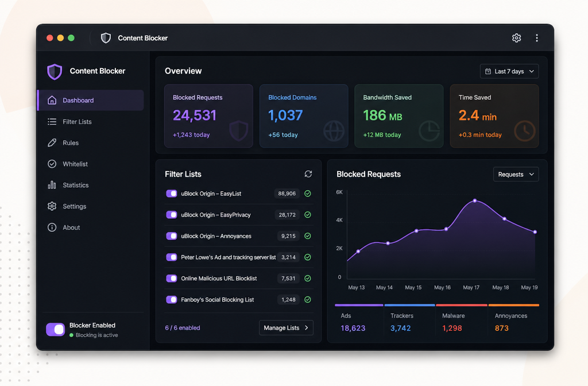This screenshot has height=386, width=588.
Task: Click the shield icon in the title bar
Action: tap(106, 38)
